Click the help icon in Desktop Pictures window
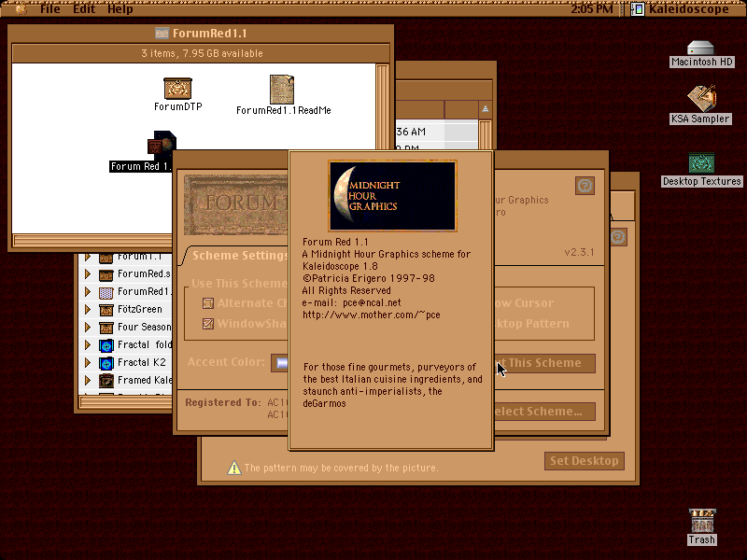 click(x=618, y=237)
